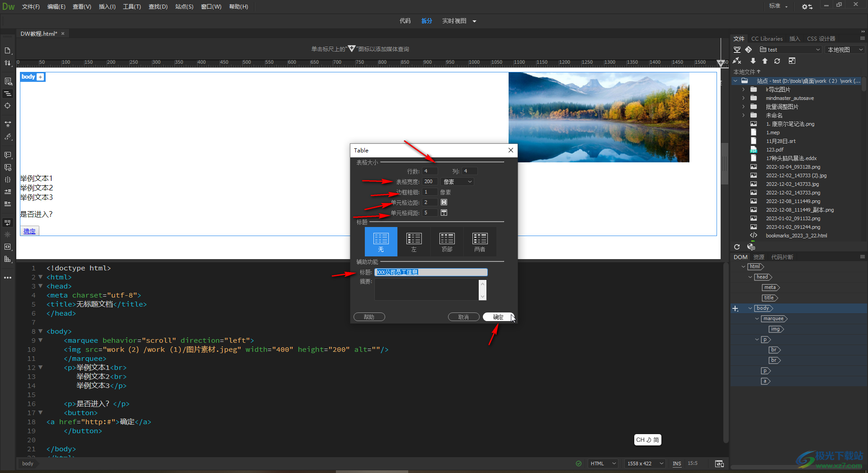This screenshot has height=473, width=868.
Task: Click the 表格宽度 input field
Action: point(430,181)
